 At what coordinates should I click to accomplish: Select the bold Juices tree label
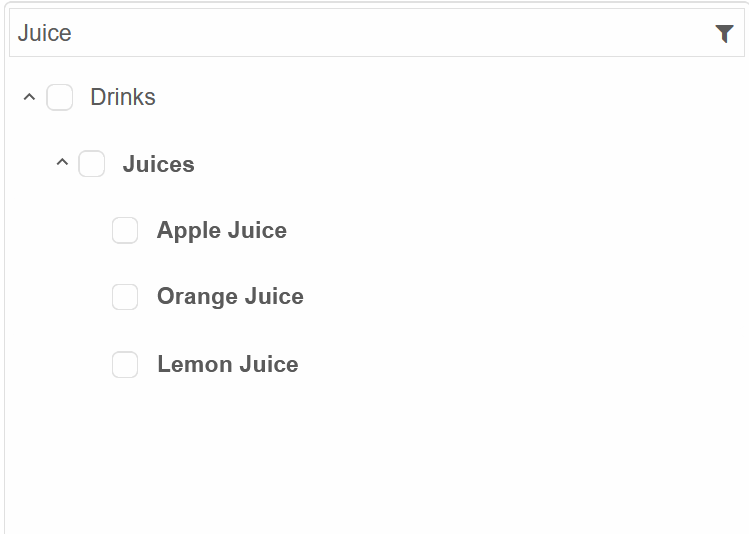click(x=159, y=164)
